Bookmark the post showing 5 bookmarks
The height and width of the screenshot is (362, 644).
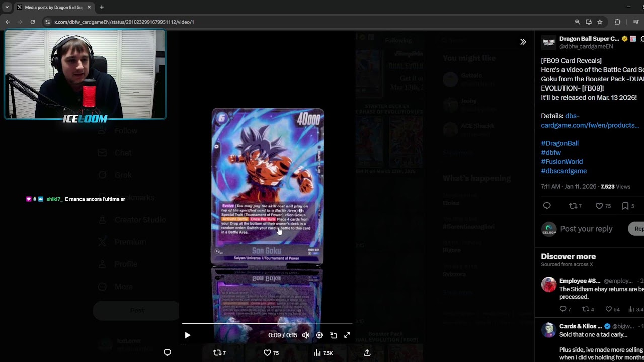pos(628,206)
